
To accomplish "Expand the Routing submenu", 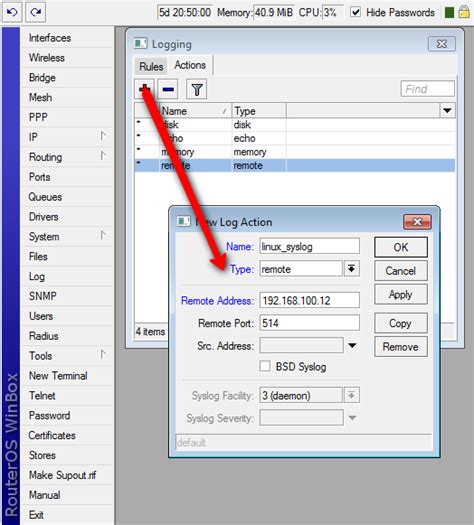I will [103, 156].
